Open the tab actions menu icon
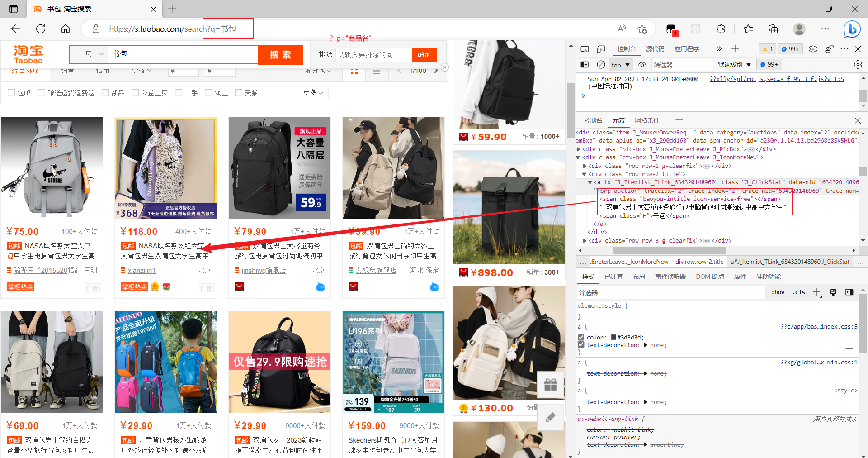The height and width of the screenshot is (458, 868). point(14,9)
